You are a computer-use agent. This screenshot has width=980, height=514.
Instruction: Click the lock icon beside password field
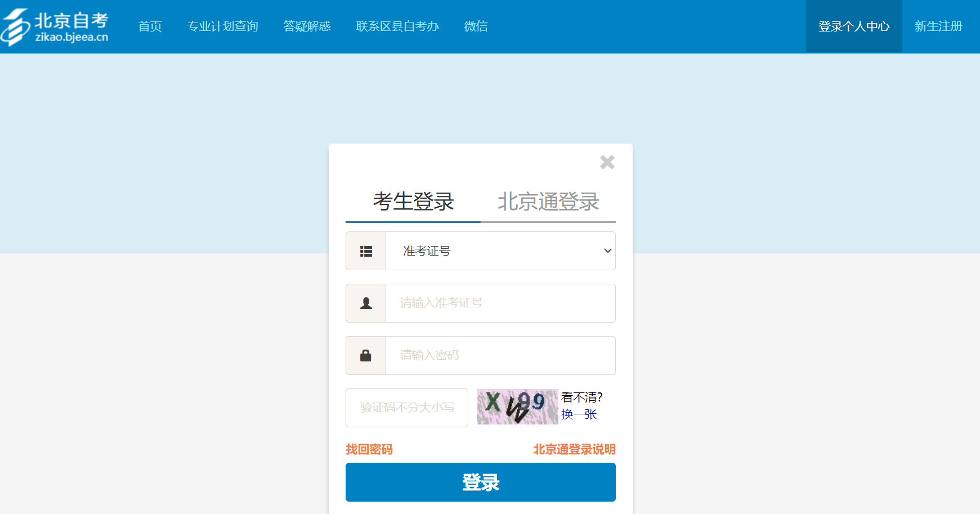pos(366,356)
